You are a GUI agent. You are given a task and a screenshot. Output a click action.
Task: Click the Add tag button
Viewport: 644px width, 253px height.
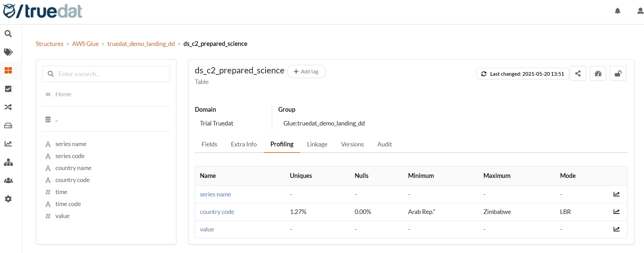[x=306, y=72]
